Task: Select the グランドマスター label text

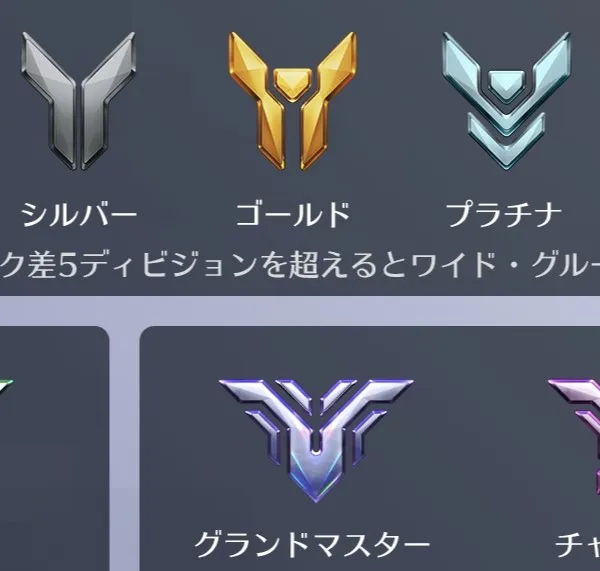Action: [312, 545]
